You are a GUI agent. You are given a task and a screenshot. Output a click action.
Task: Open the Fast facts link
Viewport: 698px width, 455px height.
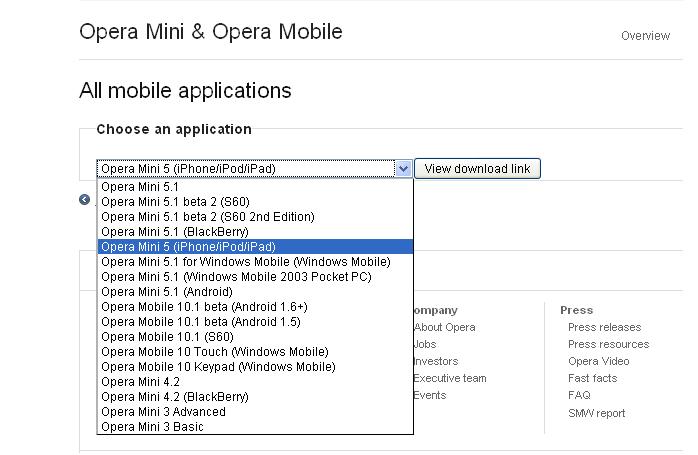(x=592, y=378)
